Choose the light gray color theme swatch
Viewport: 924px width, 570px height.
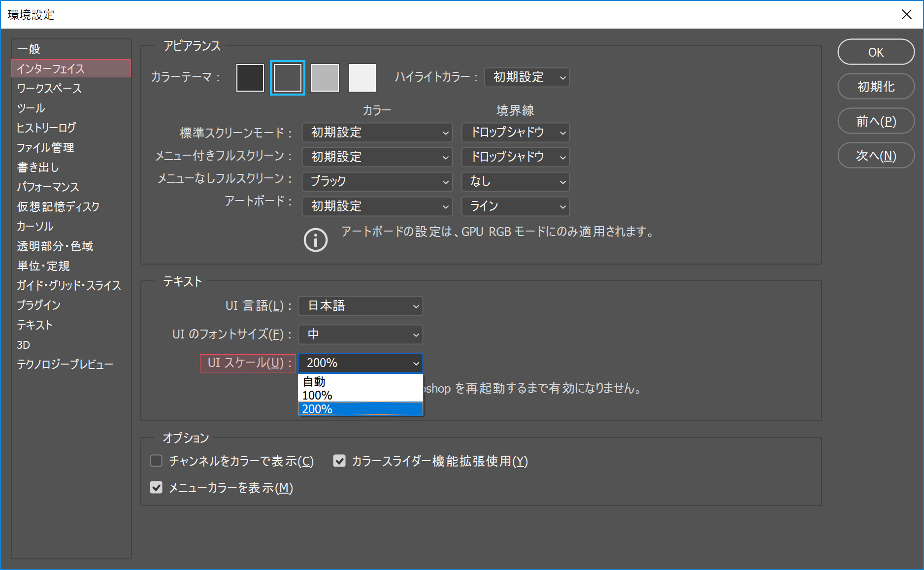coord(325,78)
